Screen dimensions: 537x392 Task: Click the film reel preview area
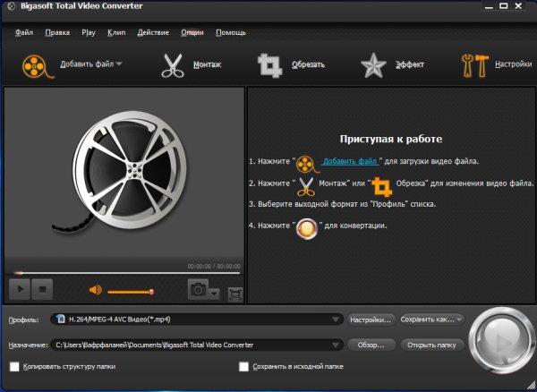pos(124,173)
